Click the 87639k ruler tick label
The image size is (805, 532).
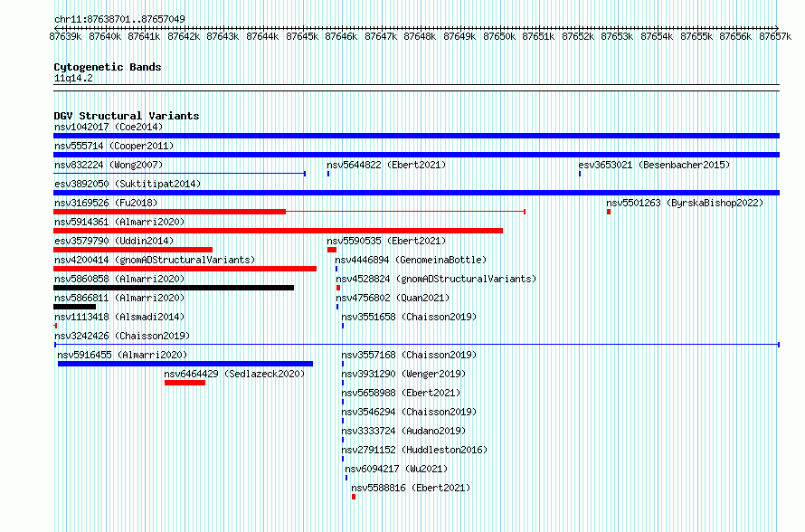pyautogui.click(x=65, y=36)
